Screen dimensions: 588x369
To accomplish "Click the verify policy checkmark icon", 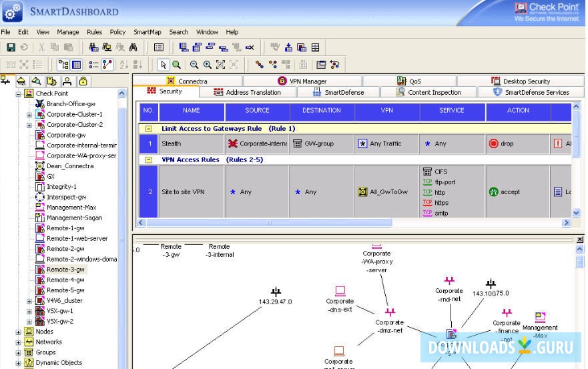I will 275,47.
